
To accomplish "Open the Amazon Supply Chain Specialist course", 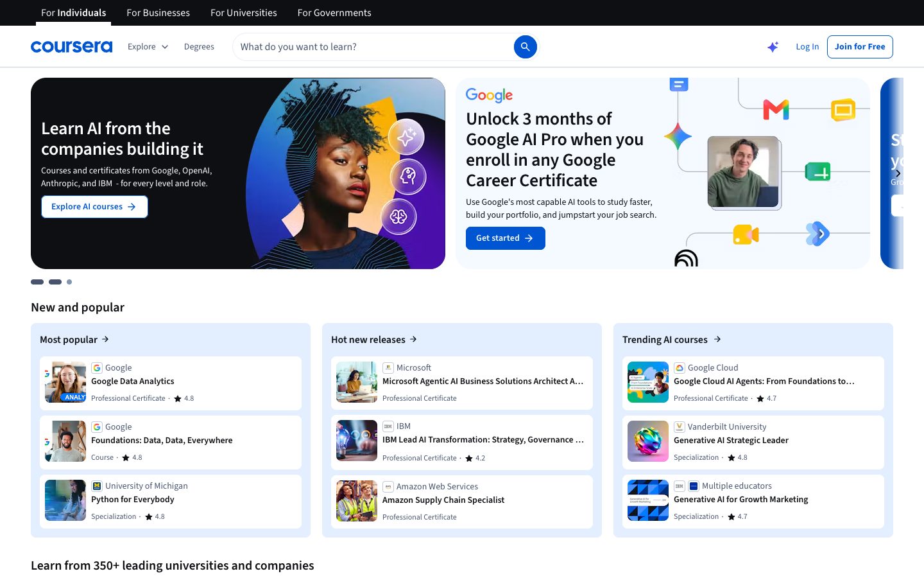I will coord(462,502).
